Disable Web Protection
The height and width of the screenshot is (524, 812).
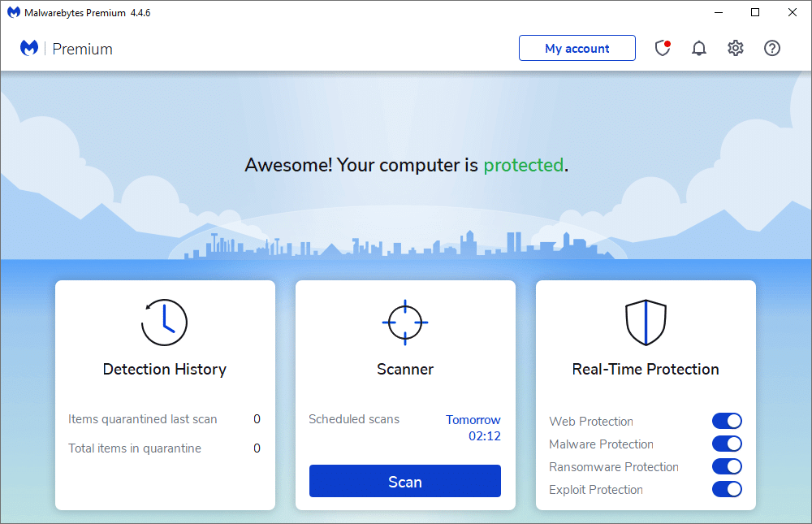click(727, 421)
